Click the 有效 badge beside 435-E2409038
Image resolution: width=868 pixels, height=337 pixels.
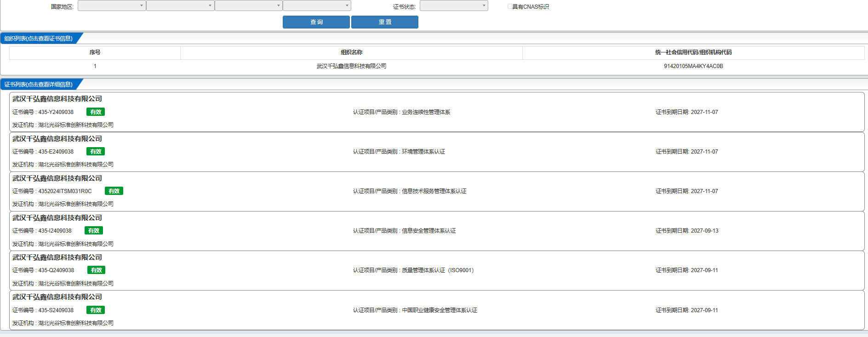[96, 151]
